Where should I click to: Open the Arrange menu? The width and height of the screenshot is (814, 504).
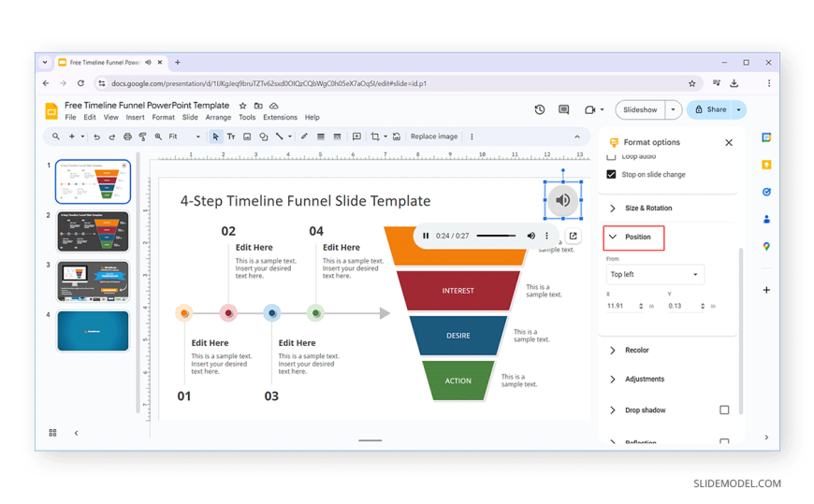218,117
